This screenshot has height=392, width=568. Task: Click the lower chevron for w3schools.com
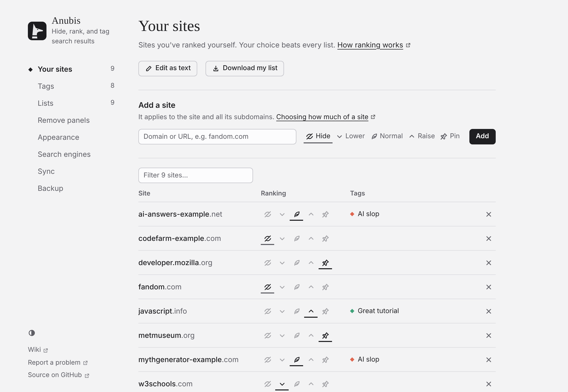(282, 384)
